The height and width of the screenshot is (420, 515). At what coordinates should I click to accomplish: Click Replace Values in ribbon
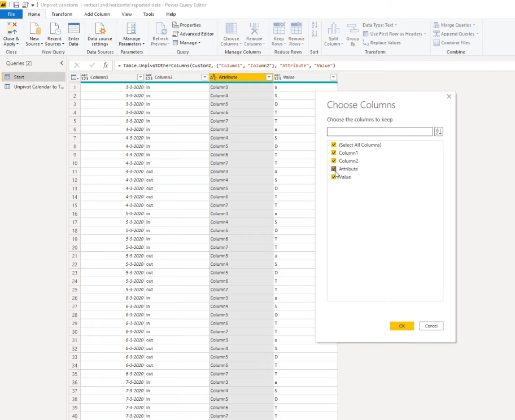point(382,43)
